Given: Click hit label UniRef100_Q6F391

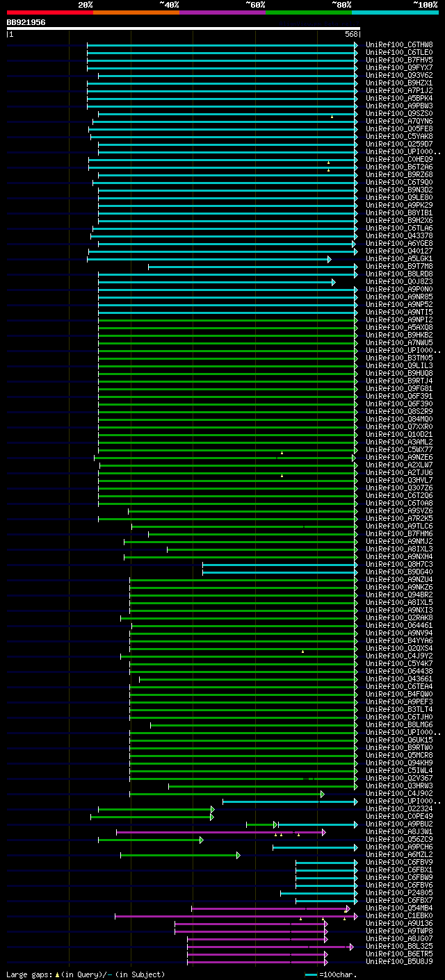Looking at the screenshot, I should pos(399,396).
